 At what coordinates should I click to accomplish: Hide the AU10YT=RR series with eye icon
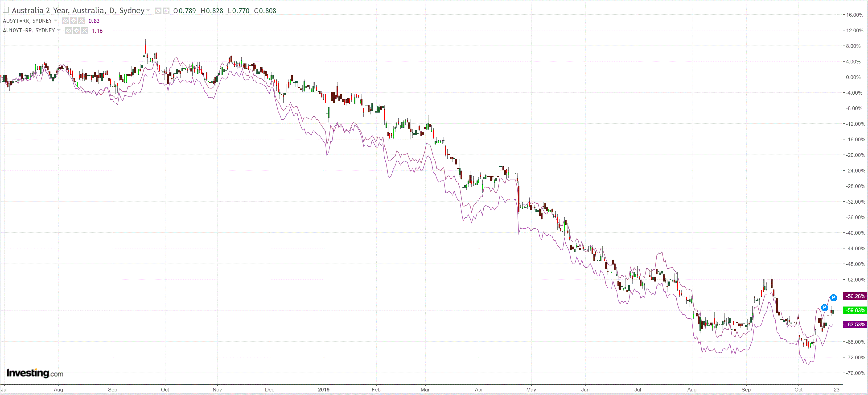click(68, 31)
